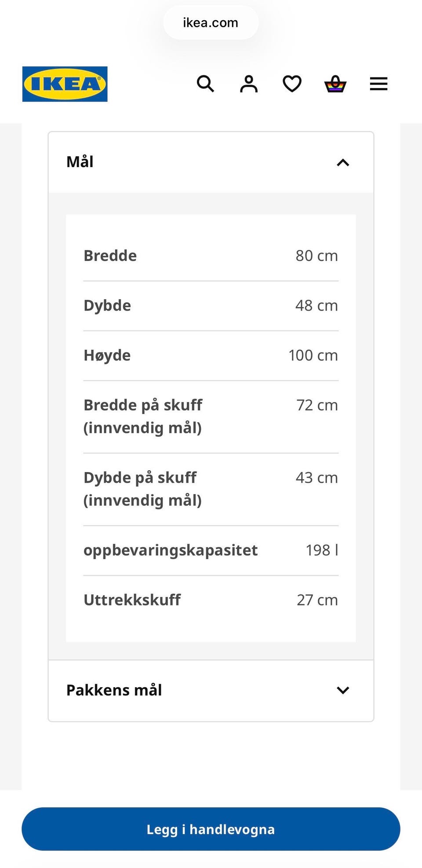Open the user profile icon
This screenshot has height=868, width=422.
(249, 84)
